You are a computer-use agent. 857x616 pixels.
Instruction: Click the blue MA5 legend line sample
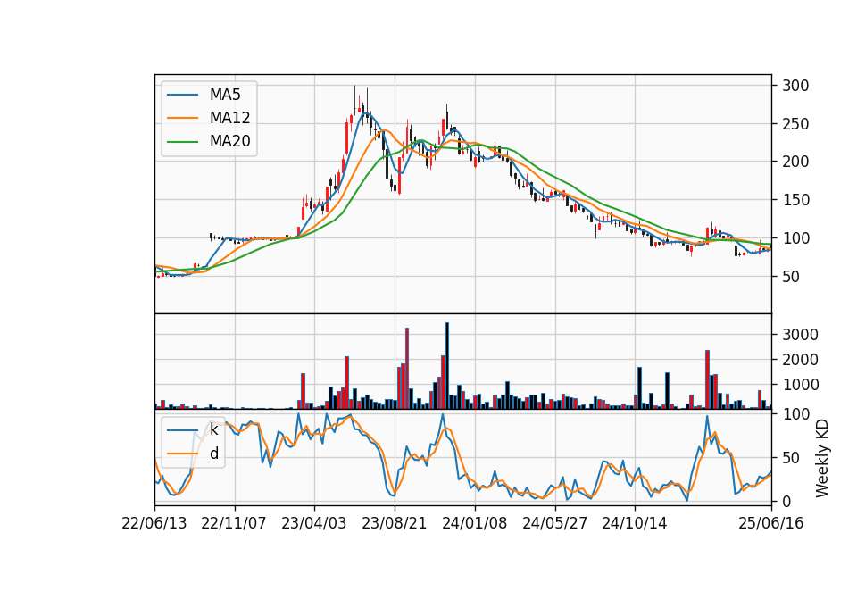click(182, 95)
